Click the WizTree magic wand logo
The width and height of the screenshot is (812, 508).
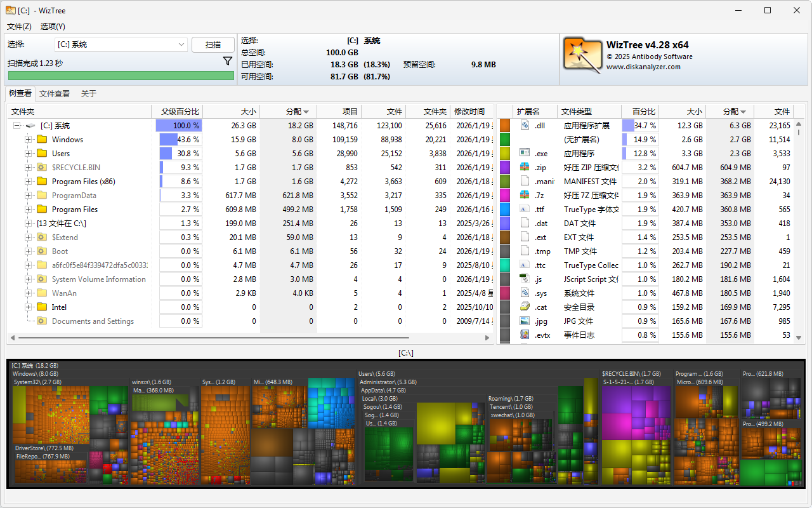(582, 55)
